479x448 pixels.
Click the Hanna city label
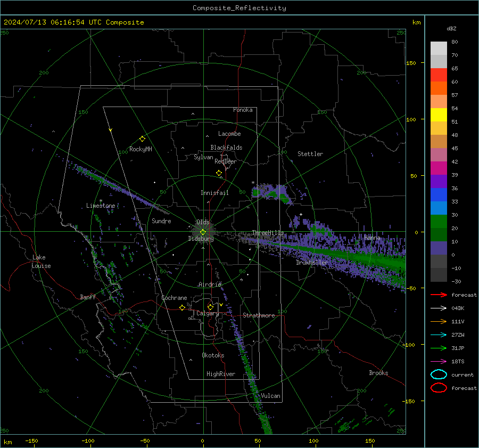tap(372, 238)
